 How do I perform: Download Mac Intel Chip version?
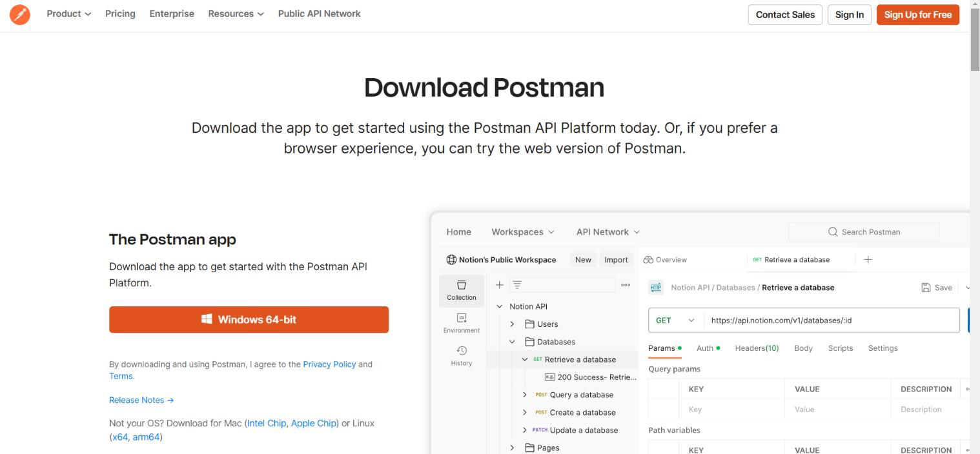267,423
